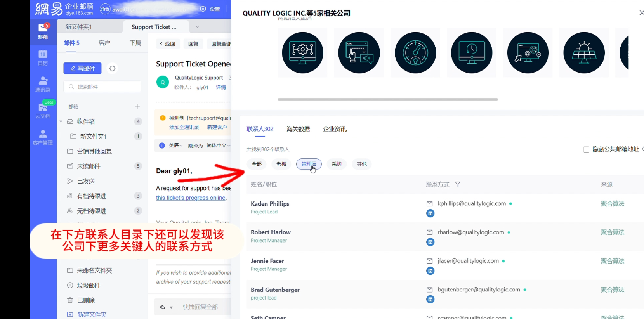The width and height of the screenshot is (644, 319).
Task: Open Jennie Facer LinkedIn icon
Action: pyautogui.click(x=430, y=271)
